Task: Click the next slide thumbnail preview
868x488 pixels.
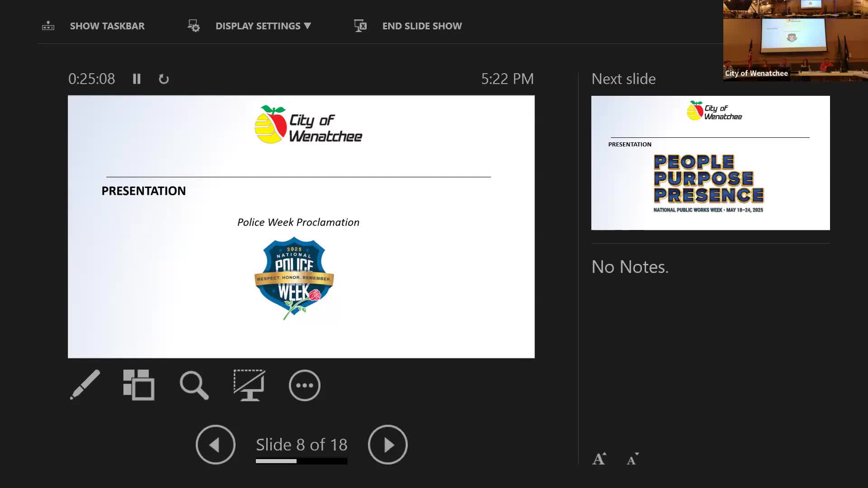Action: 711,163
